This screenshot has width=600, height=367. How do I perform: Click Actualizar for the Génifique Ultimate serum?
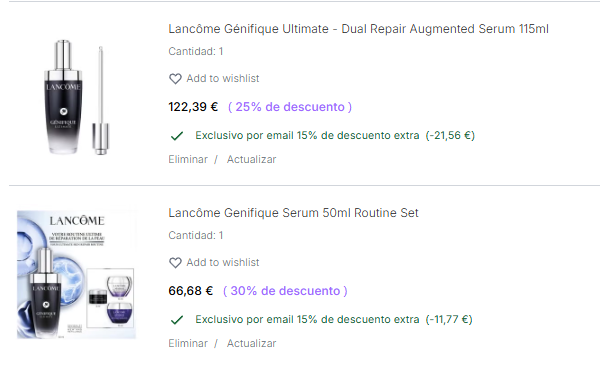251,159
